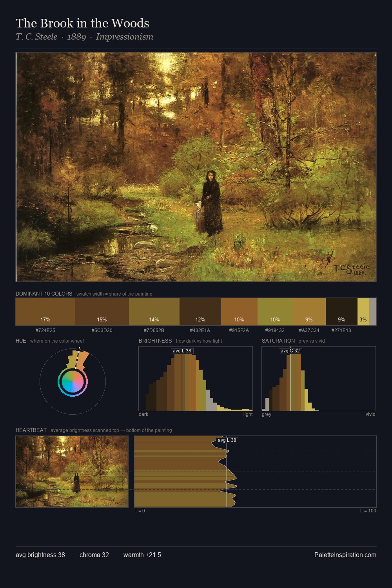392x588 pixels.
Task: Click the #5C3D20 hex code text
Action: (102, 330)
